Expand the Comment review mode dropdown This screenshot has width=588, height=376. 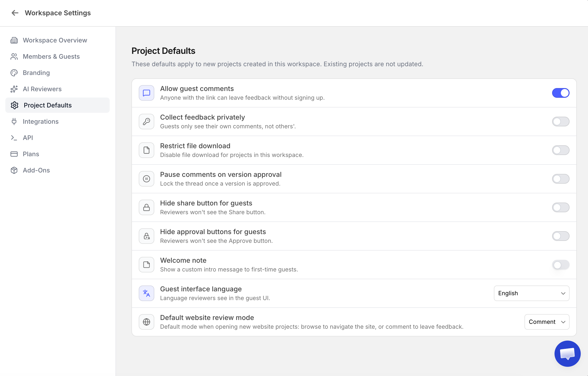[x=547, y=322]
